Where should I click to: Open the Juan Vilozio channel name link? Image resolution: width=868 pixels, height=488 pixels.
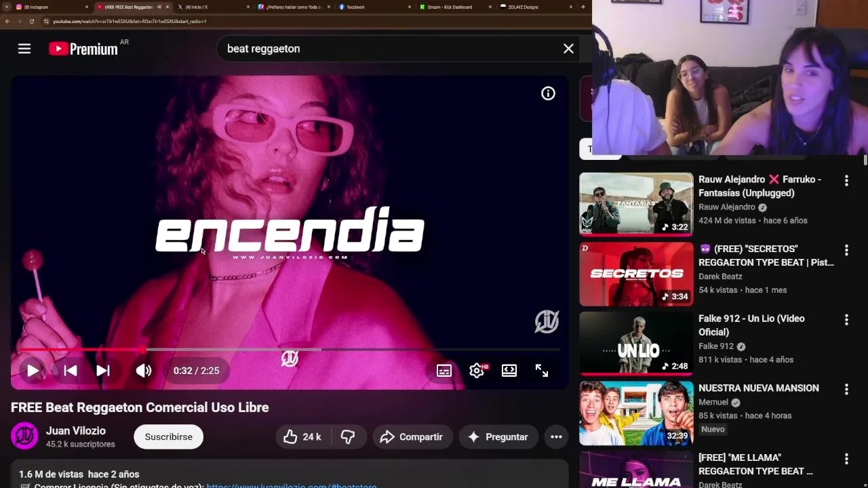pos(76,431)
